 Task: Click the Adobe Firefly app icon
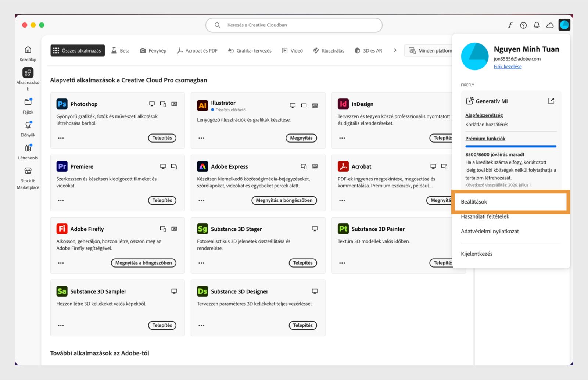62,229
